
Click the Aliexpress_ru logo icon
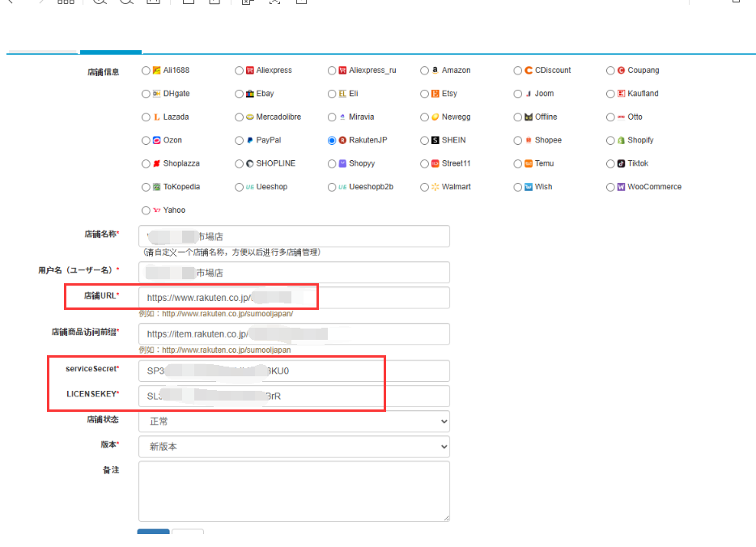pos(342,70)
